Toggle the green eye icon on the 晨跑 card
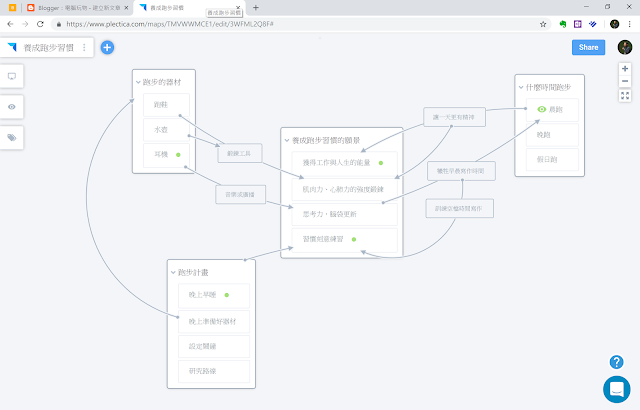 click(x=542, y=109)
